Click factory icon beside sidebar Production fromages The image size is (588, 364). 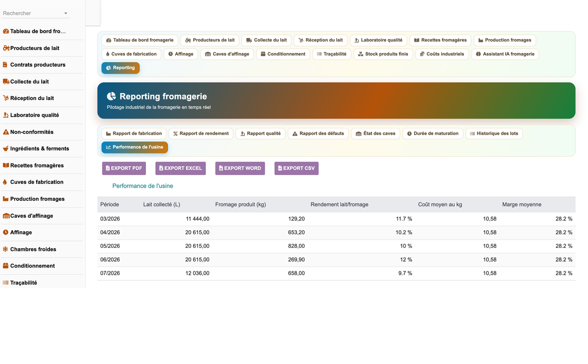click(x=6, y=199)
